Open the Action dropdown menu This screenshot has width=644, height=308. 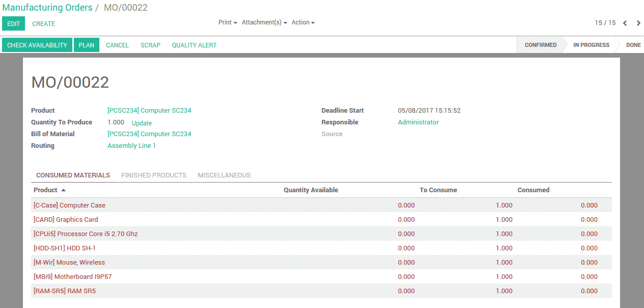(x=303, y=22)
